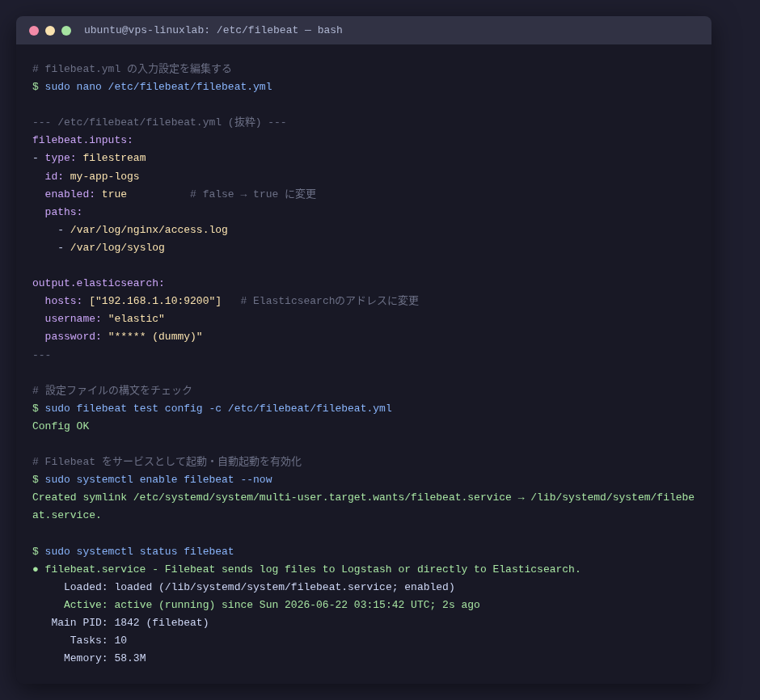Click the 'enabled: true' setting
Viewport: 760px width, 700px height.
click(x=86, y=194)
